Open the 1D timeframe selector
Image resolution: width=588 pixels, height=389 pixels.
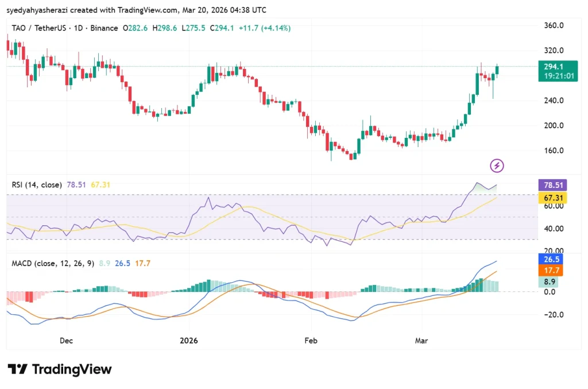[79, 28]
